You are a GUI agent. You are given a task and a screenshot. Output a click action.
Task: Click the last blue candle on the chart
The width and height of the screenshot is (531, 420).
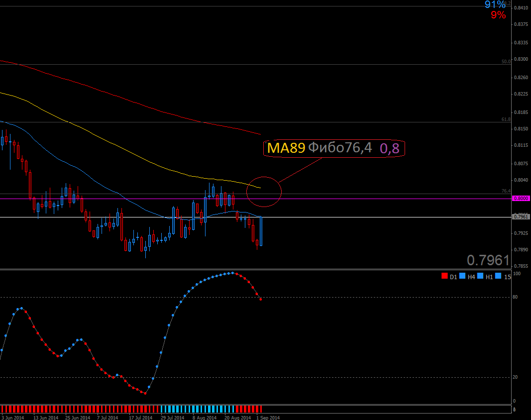coord(261,231)
